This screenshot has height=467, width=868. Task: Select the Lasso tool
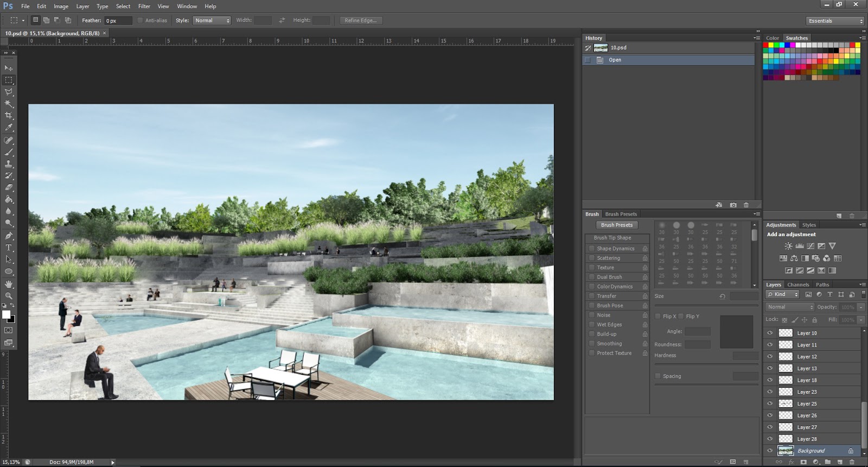click(9, 92)
